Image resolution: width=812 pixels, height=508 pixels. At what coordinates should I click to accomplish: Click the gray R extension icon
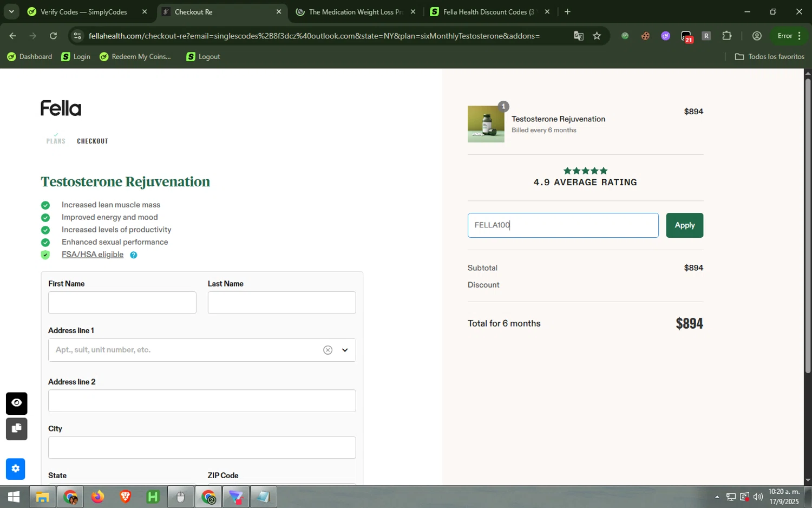[706, 36]
